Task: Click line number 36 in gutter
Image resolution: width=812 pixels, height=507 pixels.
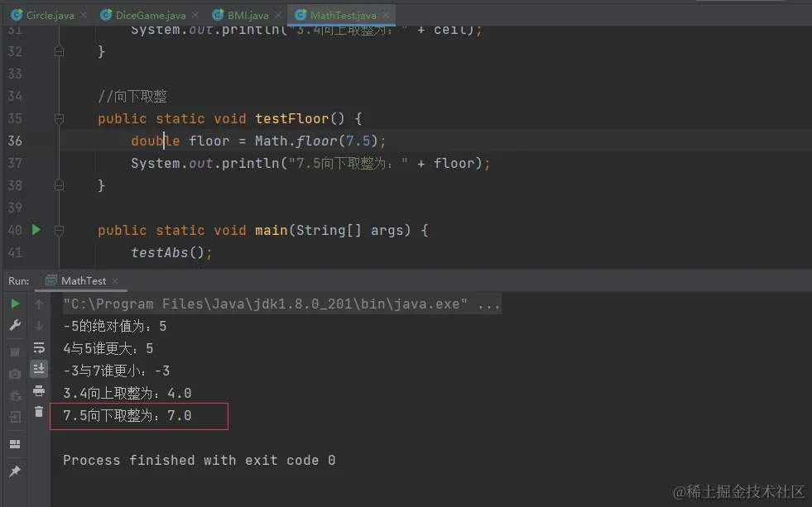Action: [x=15, y=141]
